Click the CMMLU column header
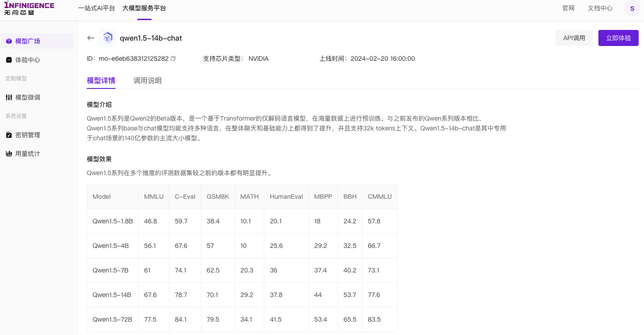 [380, 197]
